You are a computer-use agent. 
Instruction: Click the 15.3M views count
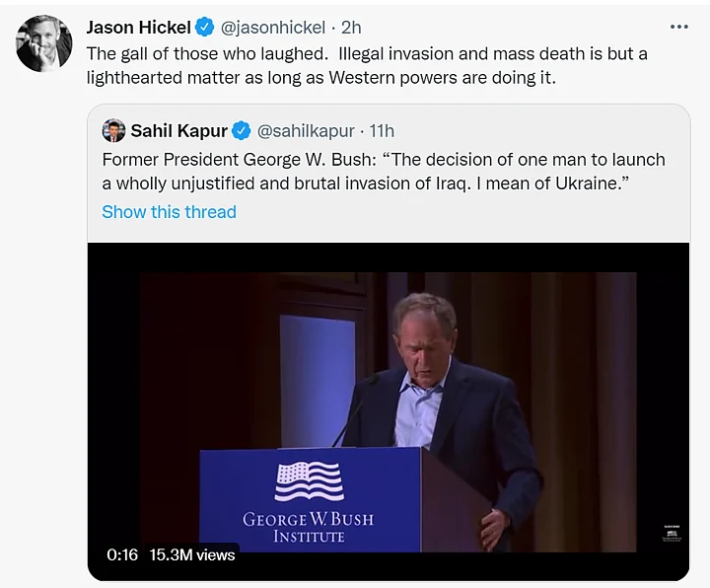point(192,555)
